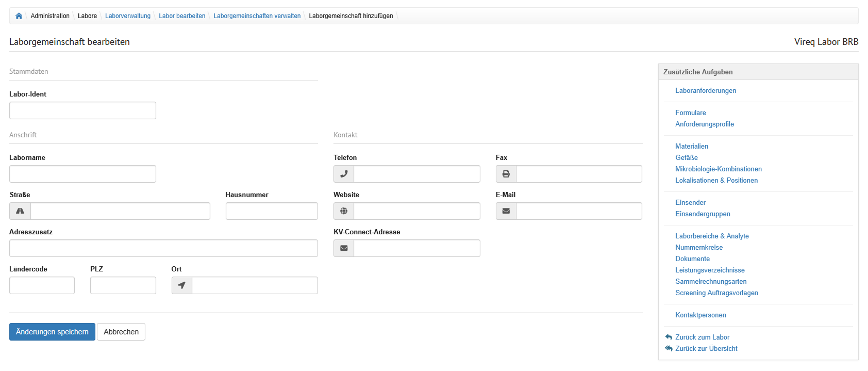Select the PLZ input box
Screen dimensions: 868x371
[123, 285]
